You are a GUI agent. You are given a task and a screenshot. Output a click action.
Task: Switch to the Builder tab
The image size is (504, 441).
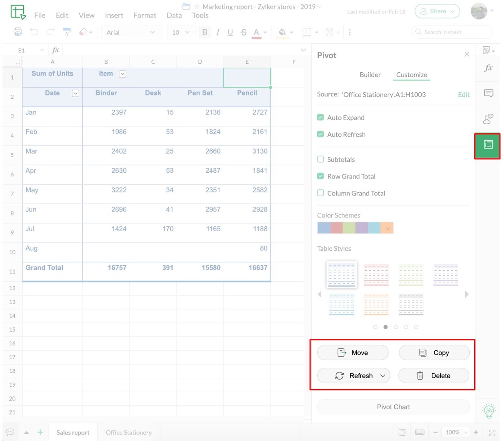[370, 75]
